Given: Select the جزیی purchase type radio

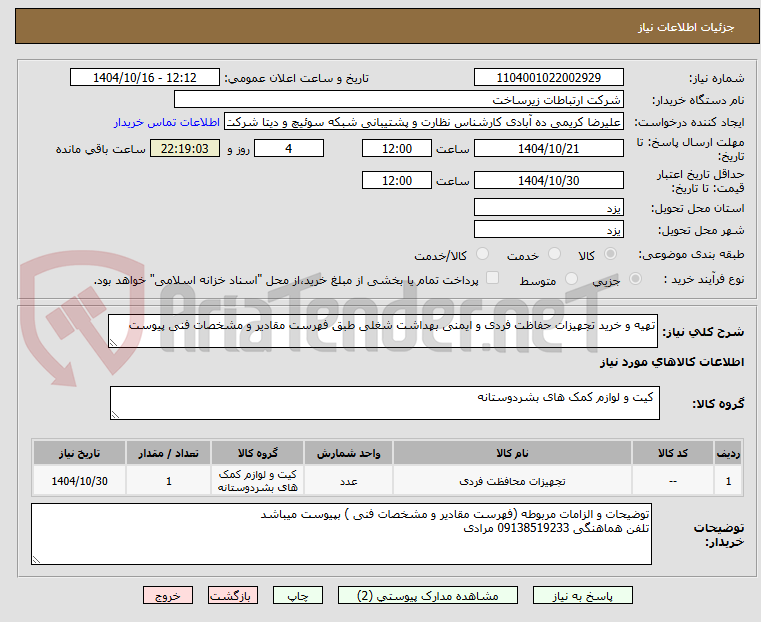Looking at the screenshot, I should point(635,278).
